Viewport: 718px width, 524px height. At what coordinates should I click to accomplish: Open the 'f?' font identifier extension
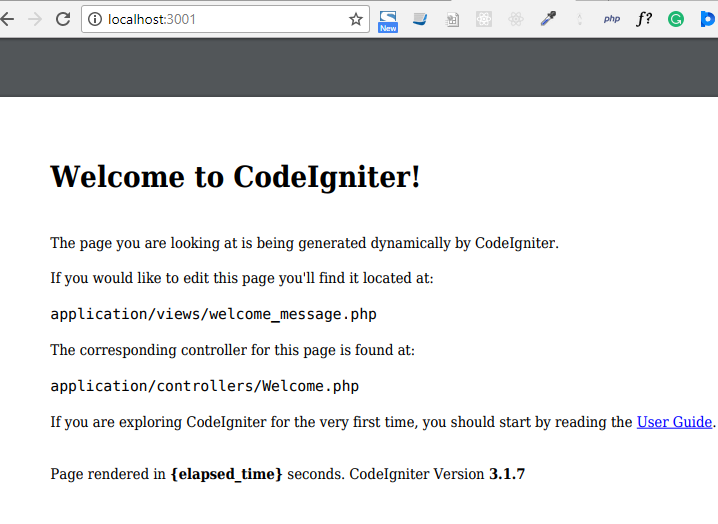click(x=644, y=19)
